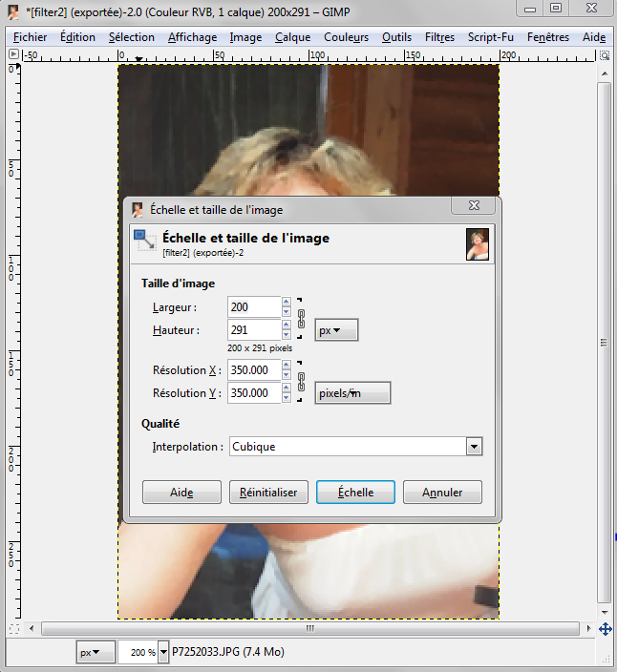This screenshot has height=672, width=617.
Task: Decrease Hauteur with down arrow
Action: pyautogui.click(x=287, y=335)
